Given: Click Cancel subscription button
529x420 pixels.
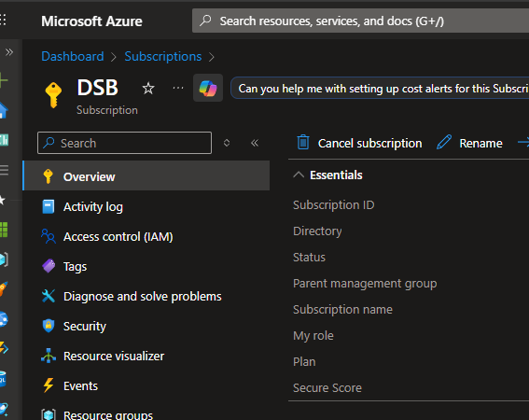Looking at the screenshot, I should 359,143.
